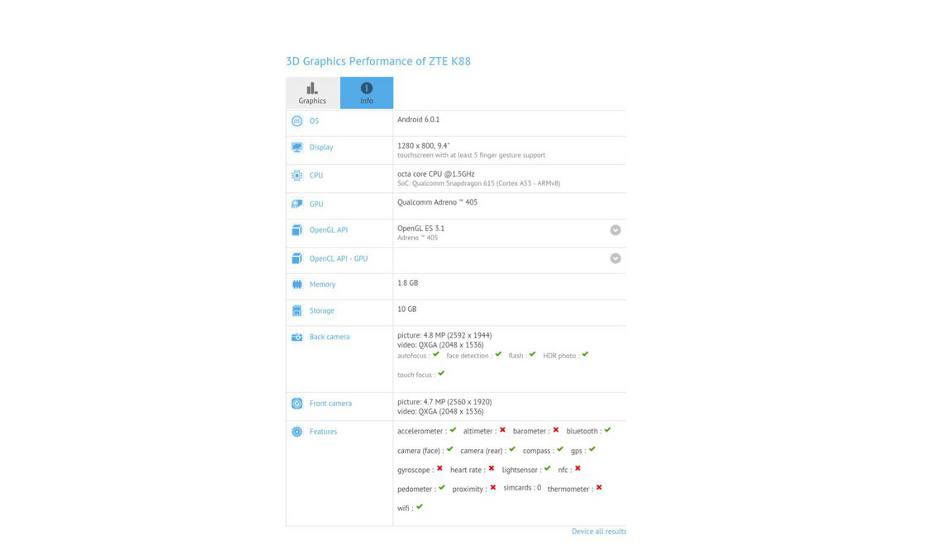This screenshot has height=549, width=950.
Task: Click the OpenCL API - GPU icon
Action: coord(297,259)
